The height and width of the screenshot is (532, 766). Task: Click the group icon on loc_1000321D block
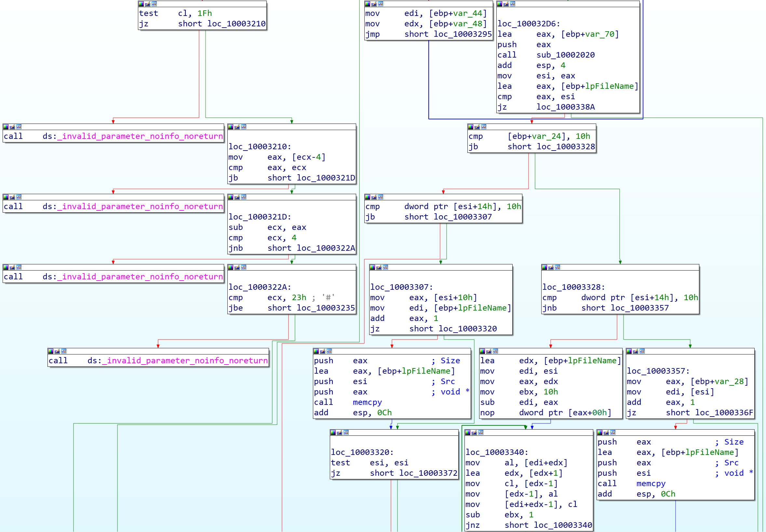[244, 197]
